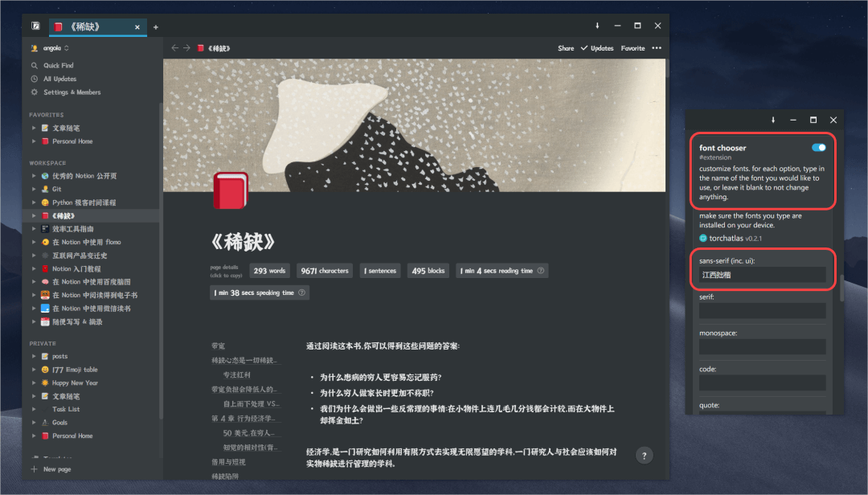This screenshot has width=868, height=495.
Task: Open the help question mark button
Action: [644, 456]
